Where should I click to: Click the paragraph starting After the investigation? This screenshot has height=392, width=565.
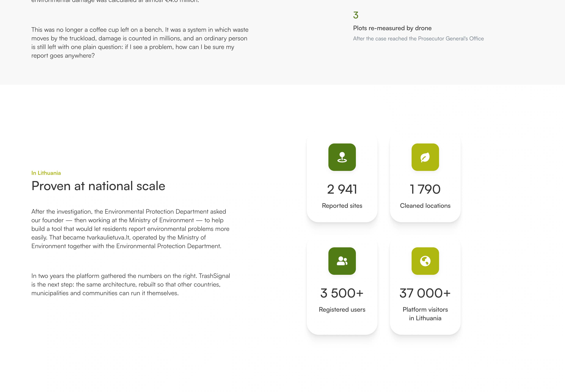coord(130,229)
